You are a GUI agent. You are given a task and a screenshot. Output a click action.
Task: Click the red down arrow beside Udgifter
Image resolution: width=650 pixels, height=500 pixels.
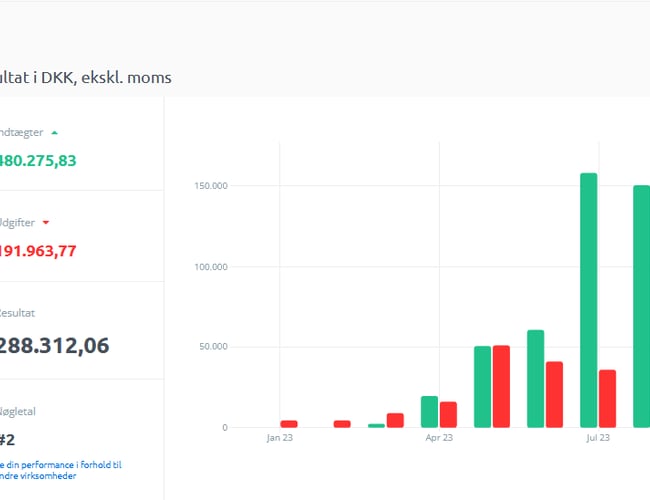46,222
